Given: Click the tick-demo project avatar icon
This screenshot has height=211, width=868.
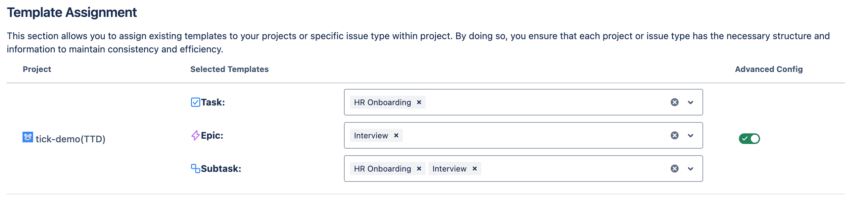Looking at the screenshot, I should point(27,137).
